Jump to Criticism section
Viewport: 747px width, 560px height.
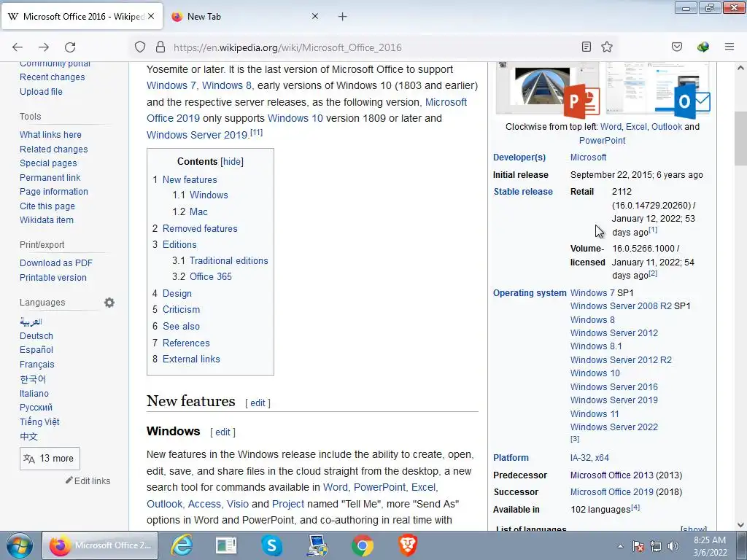click(x=181, y=309)
